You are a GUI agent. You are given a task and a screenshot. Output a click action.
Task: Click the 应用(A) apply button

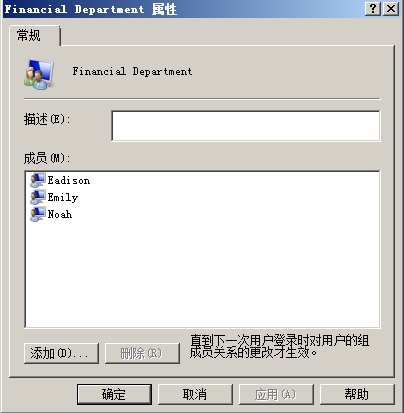(x=276, y=394)
